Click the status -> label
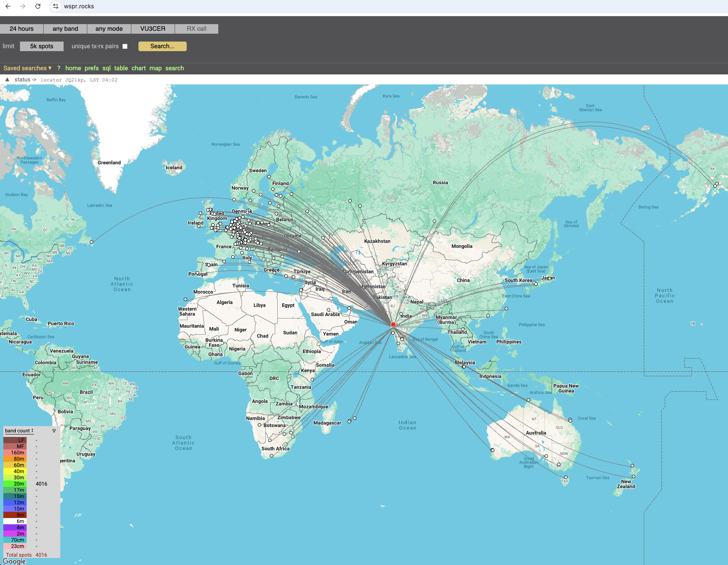The image size is (728, 565). pyautogui.click(x=25, y=80)
